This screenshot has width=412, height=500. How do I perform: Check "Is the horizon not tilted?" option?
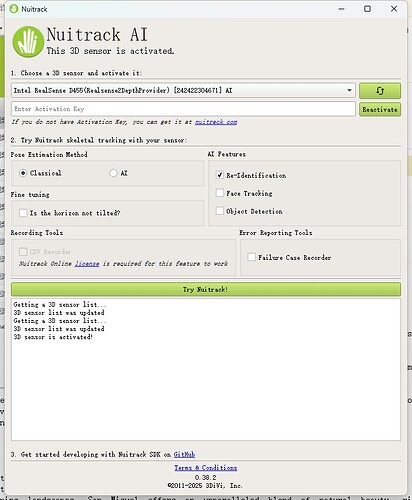tap(23, 213)
